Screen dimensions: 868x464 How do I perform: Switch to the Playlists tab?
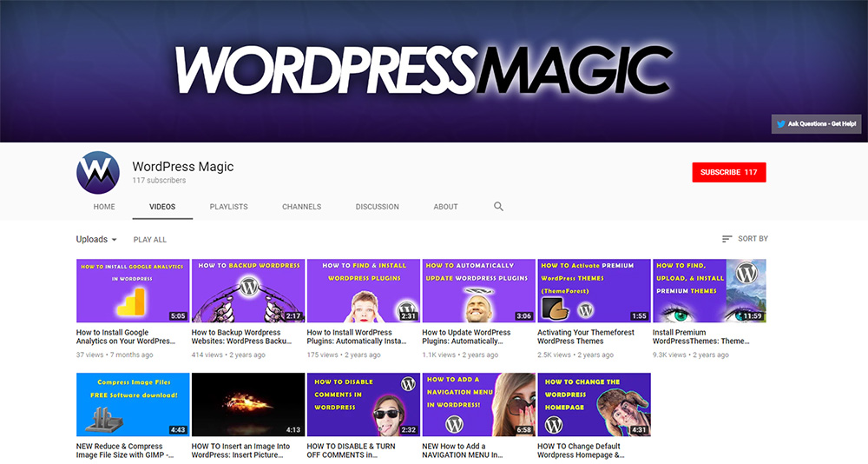pos(228,206)
